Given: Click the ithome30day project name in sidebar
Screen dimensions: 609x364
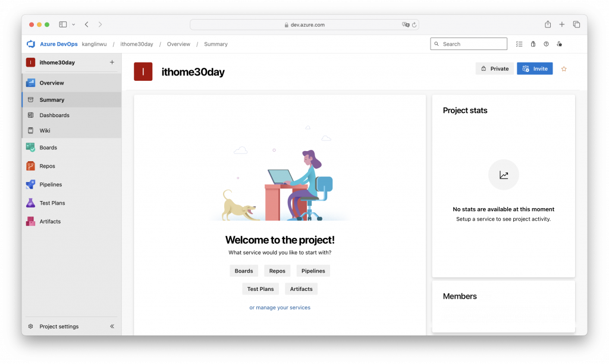Looking at the screenshot, I should (57, 62).
